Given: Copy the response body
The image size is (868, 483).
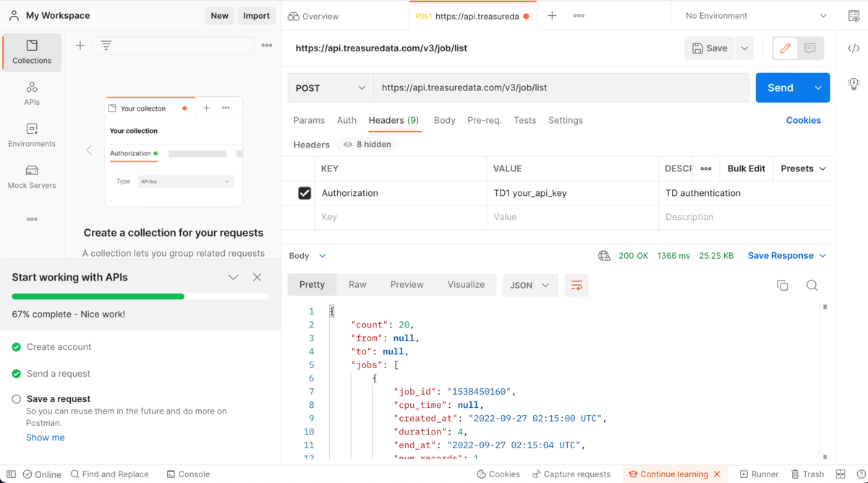Looking at the screenshot, I should (782, 285).
